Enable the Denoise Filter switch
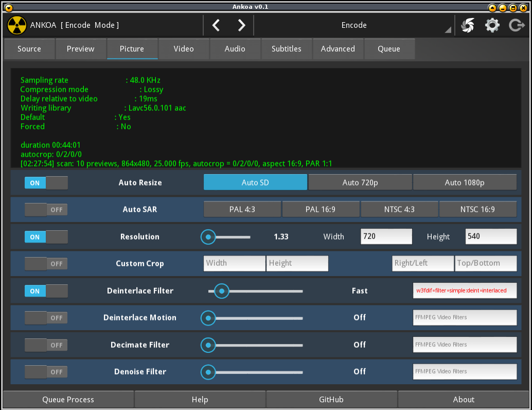The image size is (532, 410). (x=46, y=371)
